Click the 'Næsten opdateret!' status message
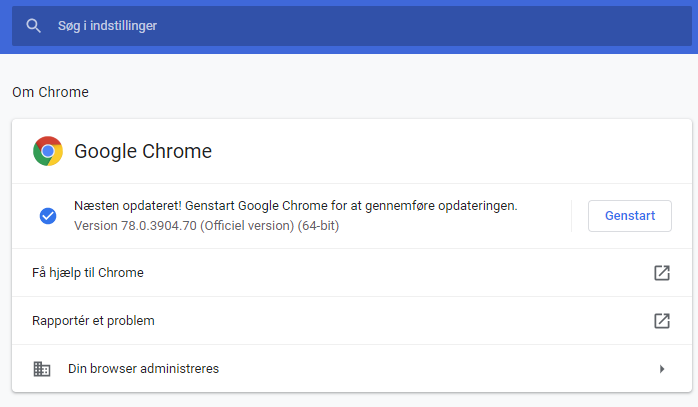Image resolution: width=698 pixels, height=407 pixels. [296, 206]
